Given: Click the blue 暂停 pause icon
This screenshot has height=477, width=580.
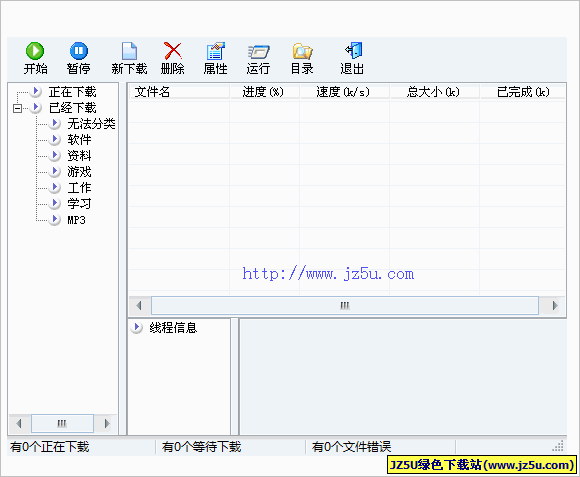Looking at the screenshot, I should click(78, 51).
